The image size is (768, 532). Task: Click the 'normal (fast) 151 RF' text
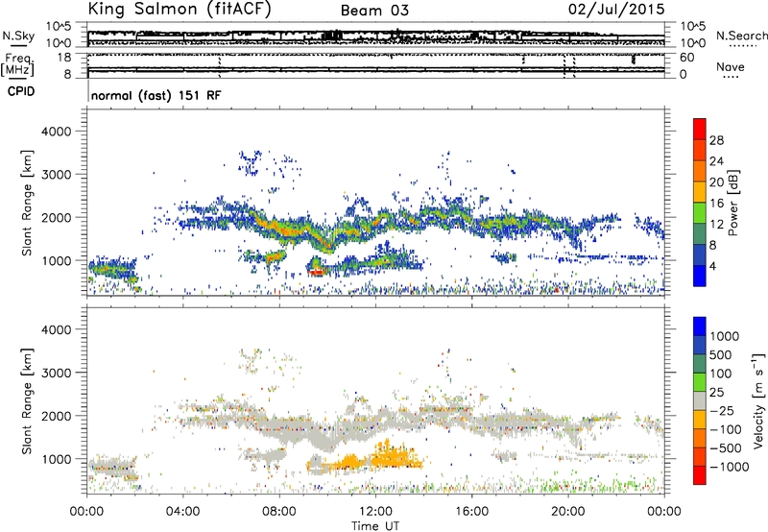(156, 95)
